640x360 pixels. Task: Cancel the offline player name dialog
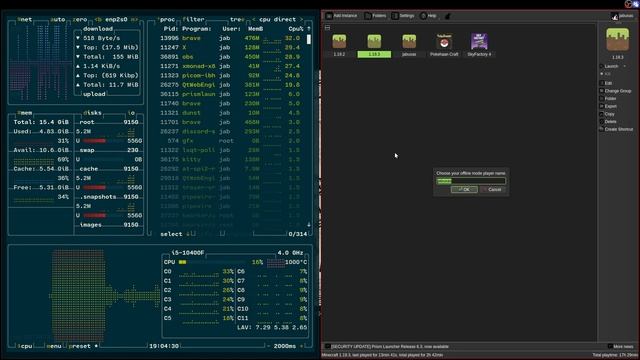click(x=492, y=189)
